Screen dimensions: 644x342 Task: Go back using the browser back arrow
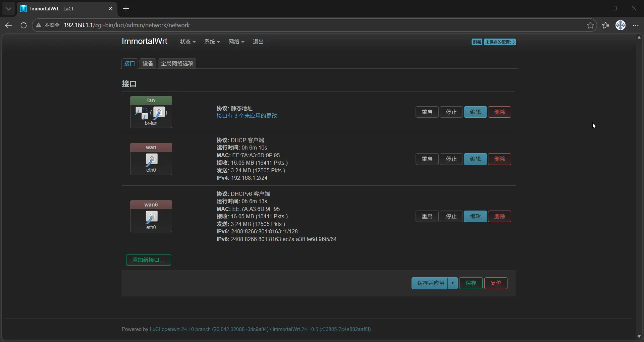tap(9, 25)
